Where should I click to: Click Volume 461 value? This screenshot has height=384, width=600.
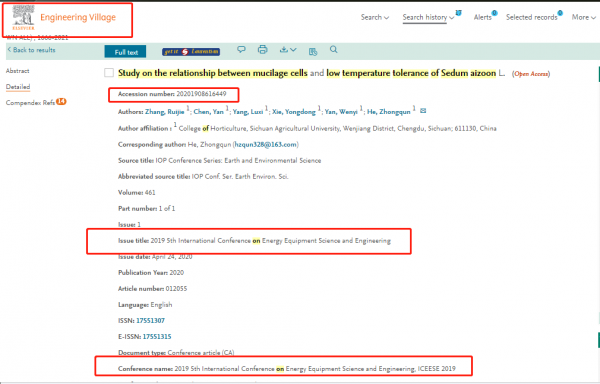150,192
